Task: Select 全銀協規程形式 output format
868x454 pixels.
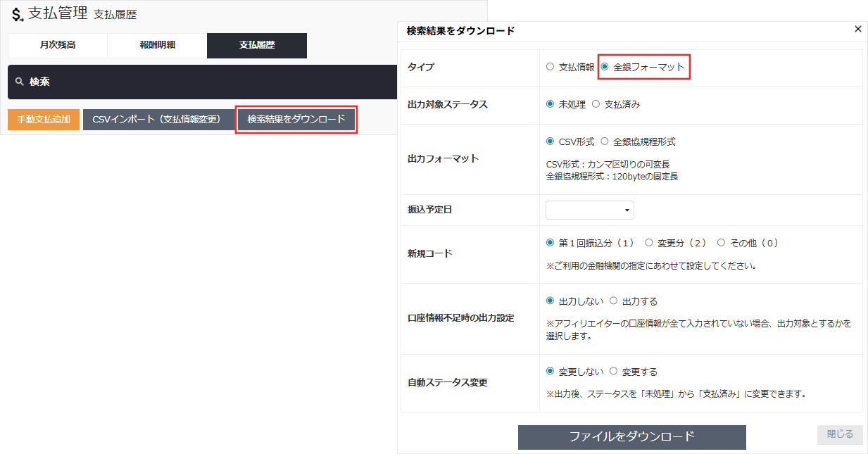Action: pyautogui.click(x=605, y=141)
